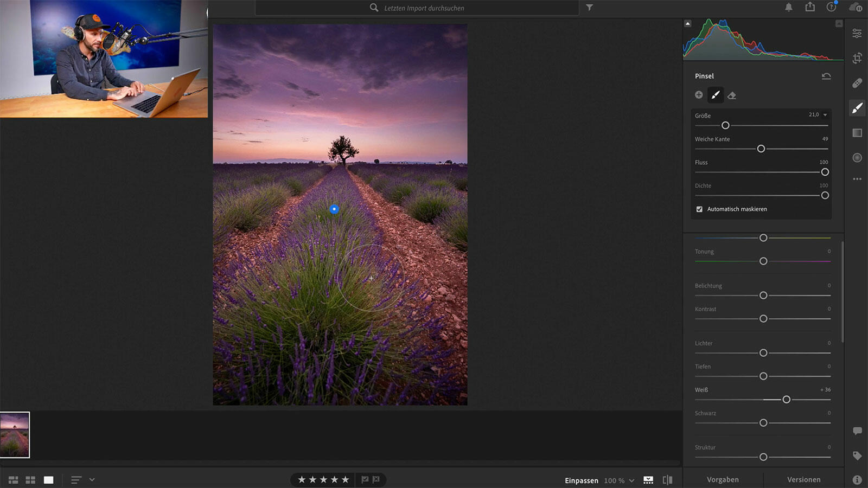Image resolution: width=868 pixels, height=488 pixels.
Task: Click the Einpassen zoom button
Action: (x=581, y=480)
